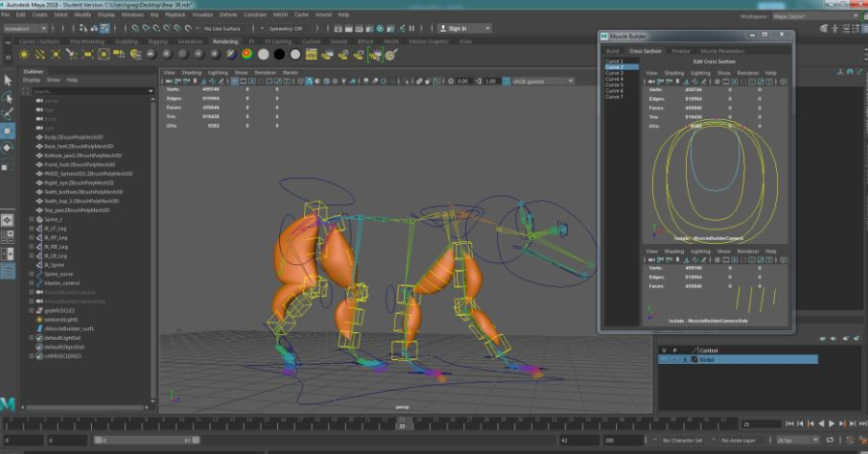868x454 pixels.
Task: Create a point light from the shelf
Action: pos(56,54)
